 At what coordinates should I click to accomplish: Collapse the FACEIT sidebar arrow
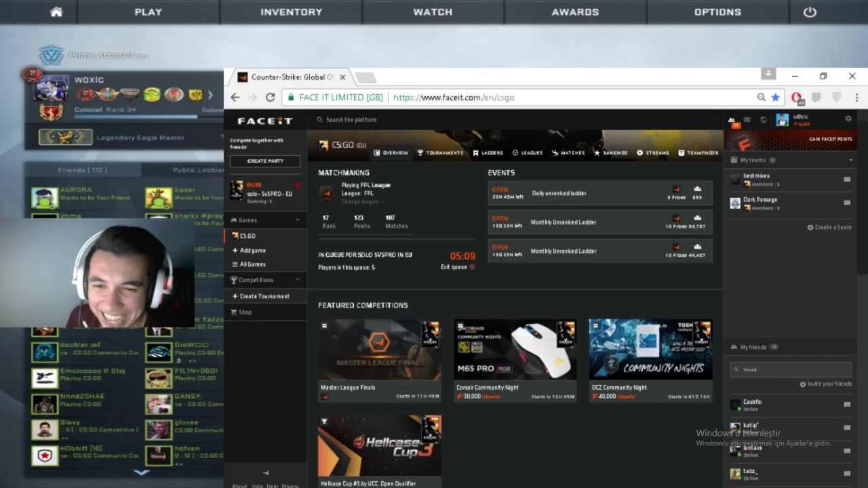[x=265, y=473]
